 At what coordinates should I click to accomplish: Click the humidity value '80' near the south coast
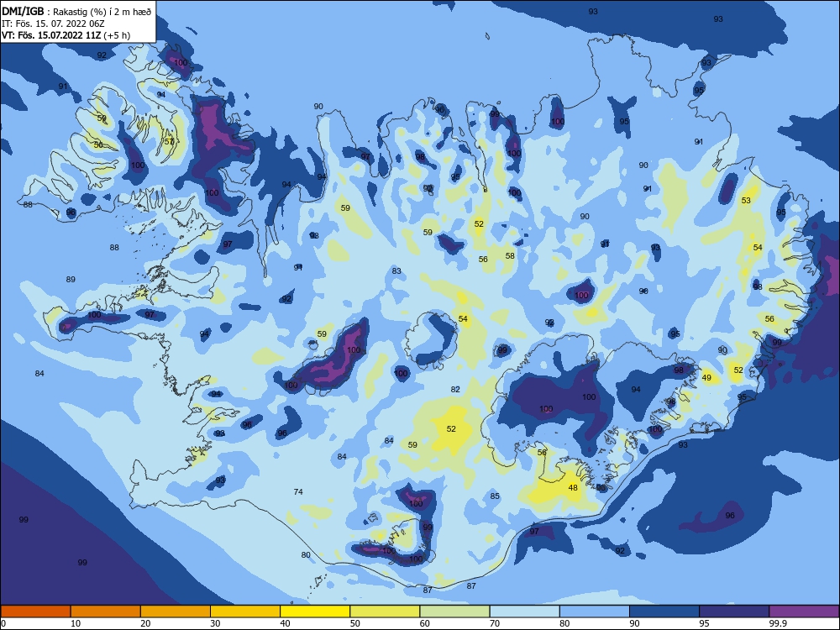click(306, 555)
